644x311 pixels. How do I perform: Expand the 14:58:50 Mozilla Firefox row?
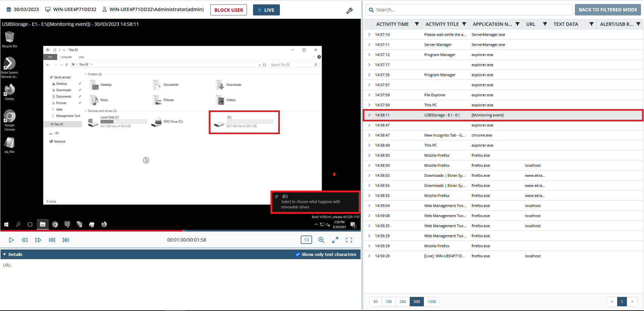369,155
